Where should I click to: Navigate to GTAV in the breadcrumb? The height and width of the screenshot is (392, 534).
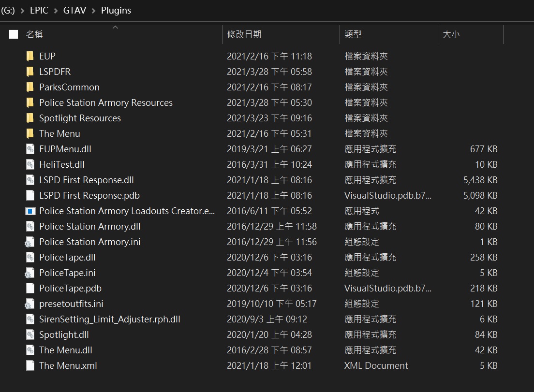[x=74, y=10]
